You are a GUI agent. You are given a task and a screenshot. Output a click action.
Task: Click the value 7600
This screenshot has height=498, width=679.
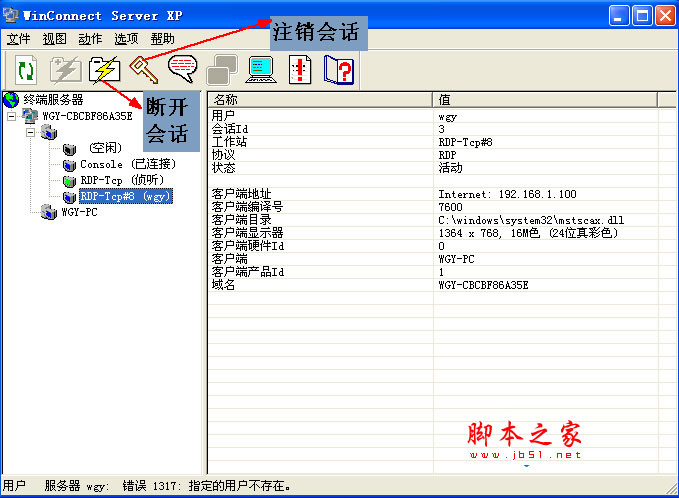pyautogui.click(x=450, y=207)
